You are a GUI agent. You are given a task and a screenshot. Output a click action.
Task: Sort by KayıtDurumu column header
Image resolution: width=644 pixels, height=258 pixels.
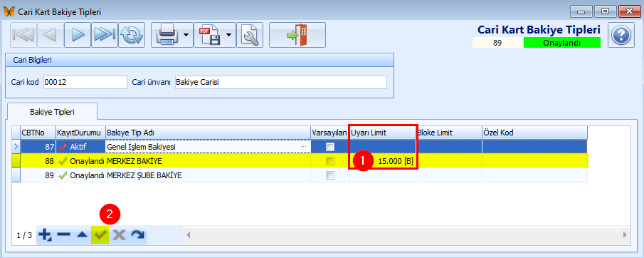[80, 133]
